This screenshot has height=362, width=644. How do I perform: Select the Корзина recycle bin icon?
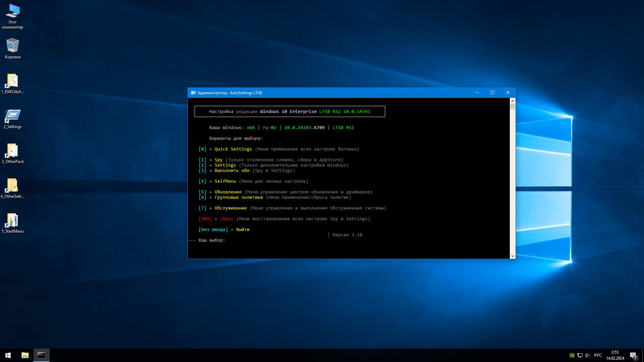coord(12,48)
